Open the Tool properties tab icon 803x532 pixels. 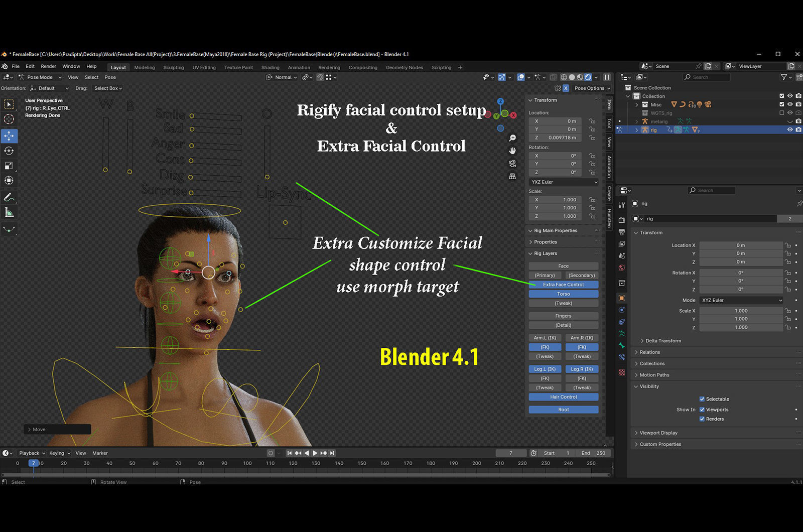pos(622,205)
